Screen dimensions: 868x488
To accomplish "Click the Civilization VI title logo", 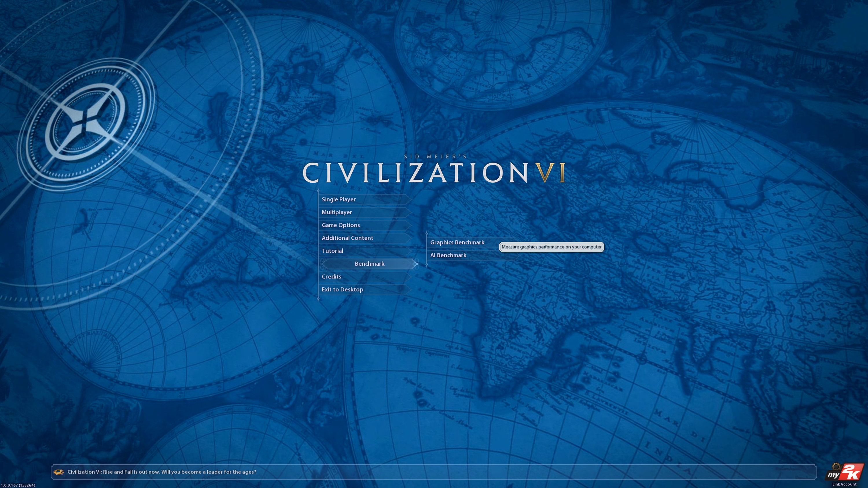I will tap(434, 172).
